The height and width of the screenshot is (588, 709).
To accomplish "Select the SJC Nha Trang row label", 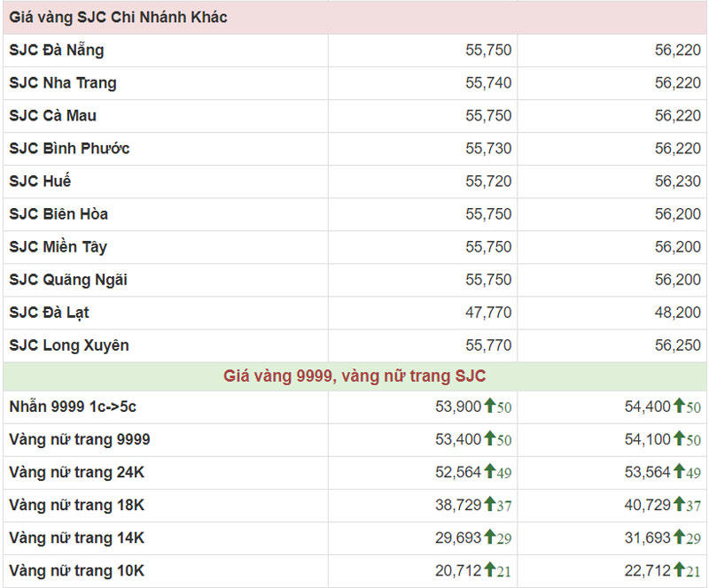I will (62, 83).
